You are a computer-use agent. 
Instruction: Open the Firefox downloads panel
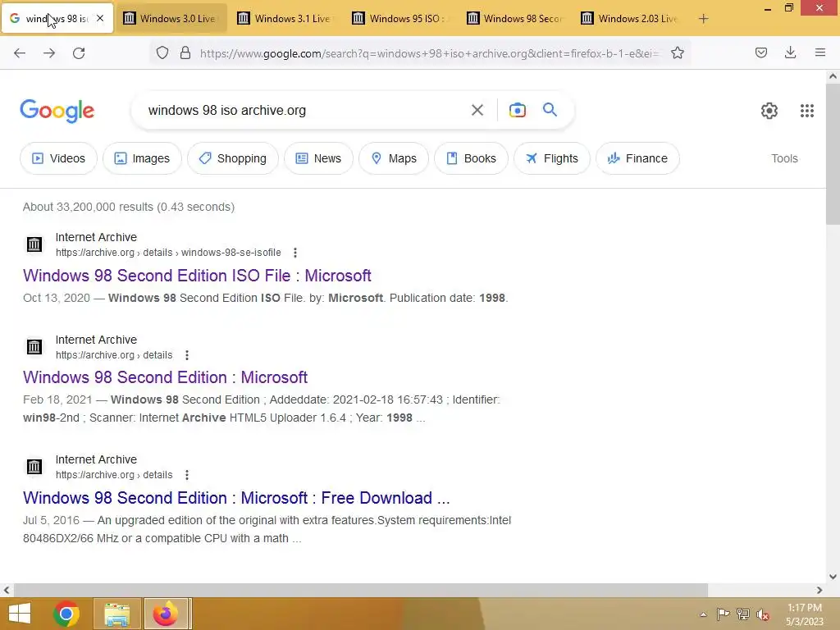790,52
